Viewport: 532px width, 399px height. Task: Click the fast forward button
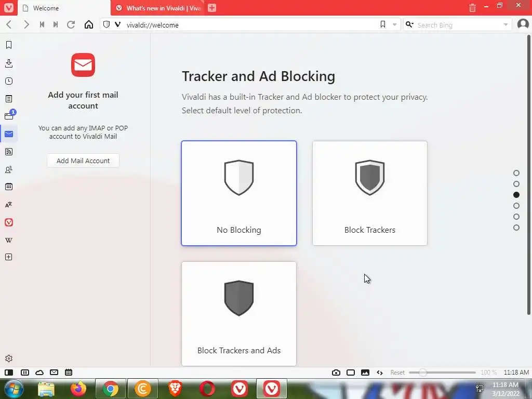pos(56,24)
